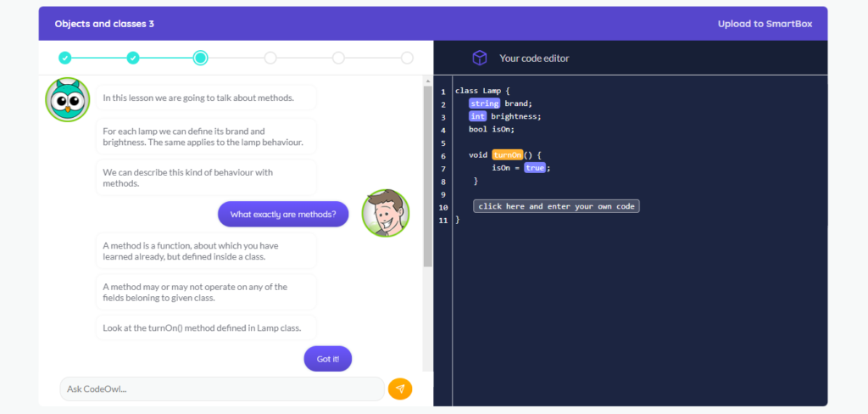The width and height of the screenshot is (868, 414).
Task: Jump to the current third progress step
Action: pos(200,58)
